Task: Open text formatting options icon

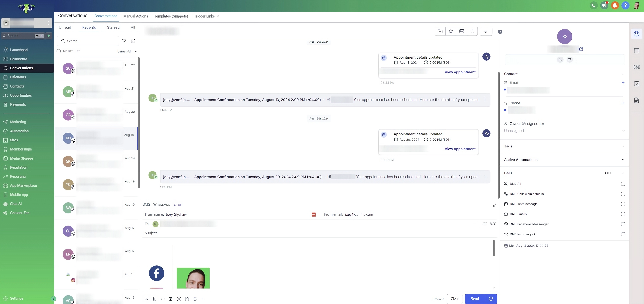Action: tap(146, 299)
